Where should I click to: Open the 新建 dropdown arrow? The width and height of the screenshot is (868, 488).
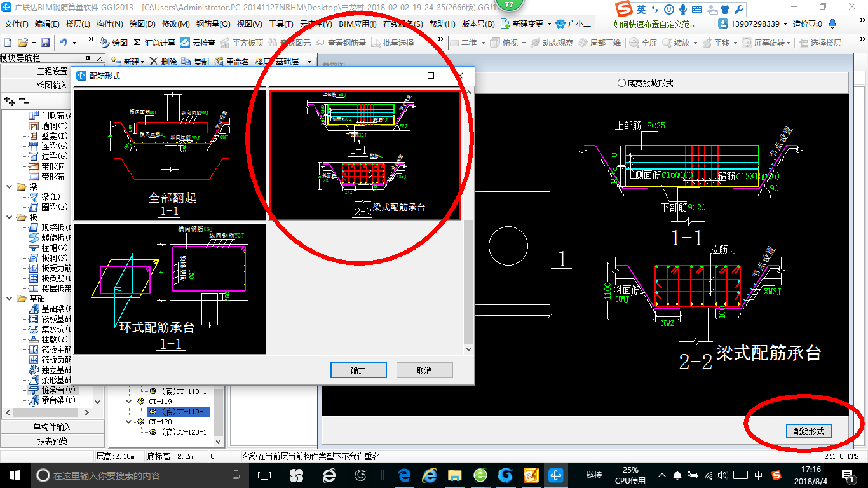pyautogui.click(x=143, y=62)
